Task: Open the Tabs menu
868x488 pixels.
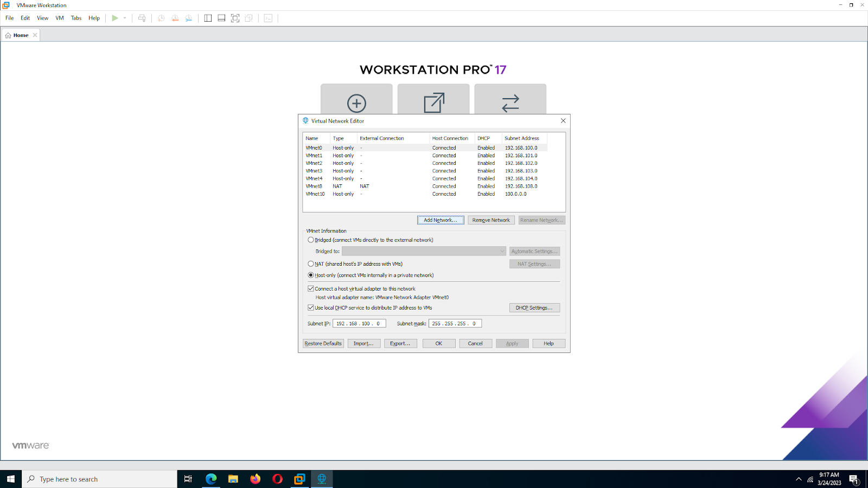Action: (76, 18)
